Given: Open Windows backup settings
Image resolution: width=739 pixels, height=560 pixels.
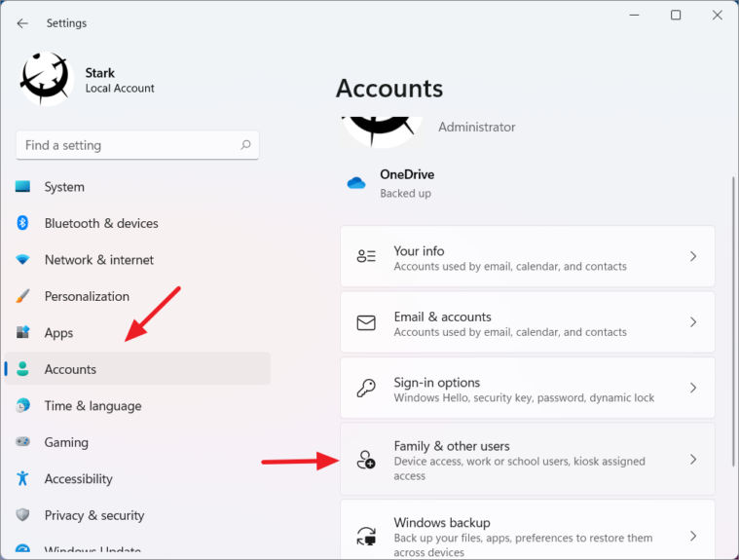Looking at the screenshot, I should click(528, 531).
